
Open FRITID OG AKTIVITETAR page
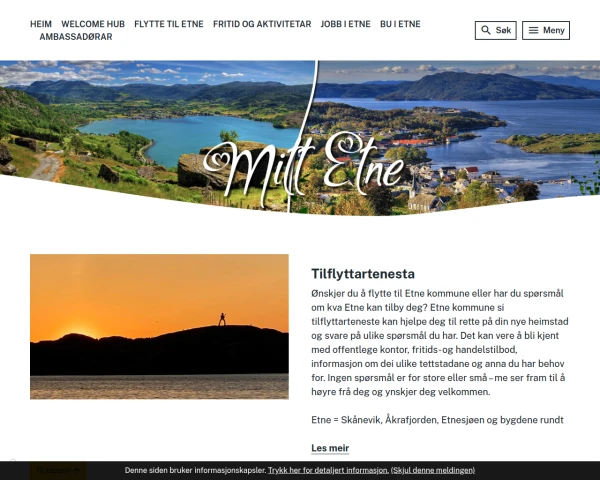point(262,24)
